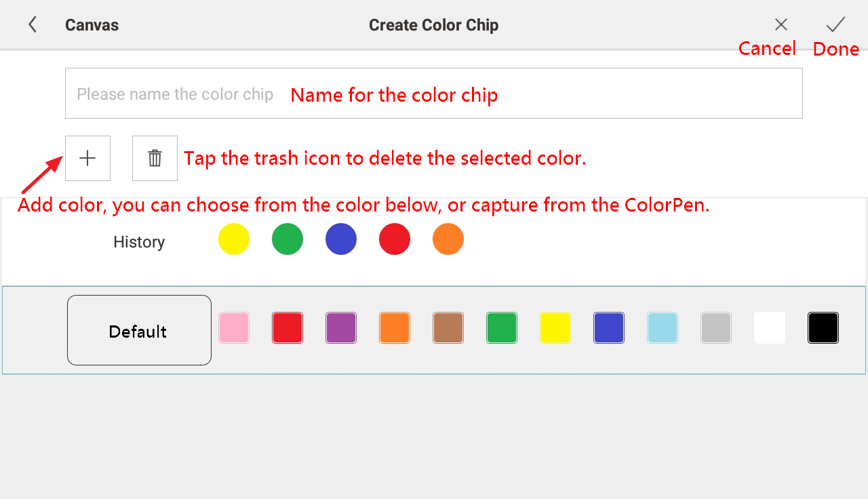The width and height of the screenshot is (868, 499).
Task: Choose the red history color circle
Action: tap(395, 239)
